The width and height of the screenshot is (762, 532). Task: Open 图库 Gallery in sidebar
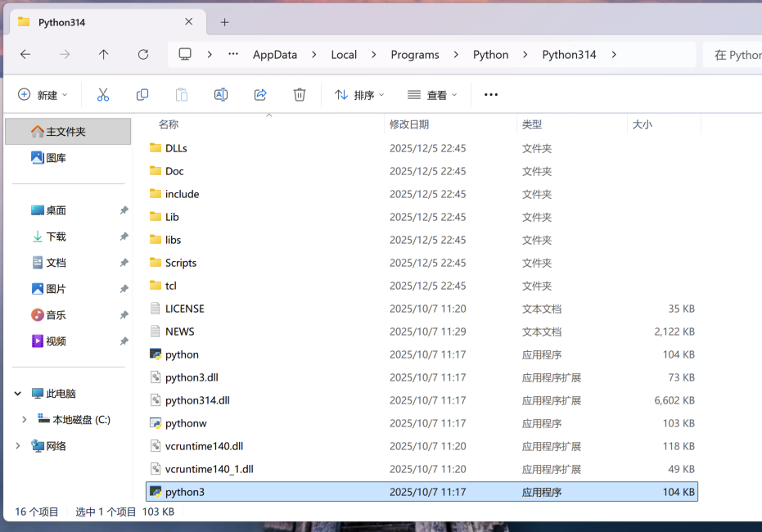(68, 157)
